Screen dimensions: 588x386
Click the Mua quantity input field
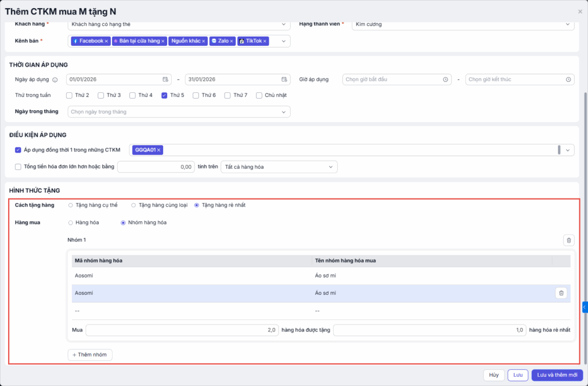(183, 330)
